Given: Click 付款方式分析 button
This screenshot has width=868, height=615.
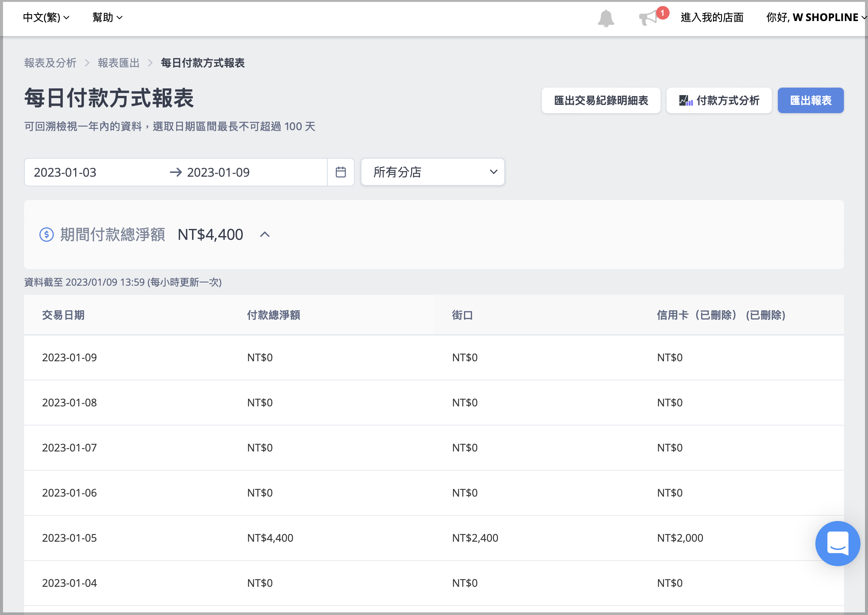Looking at the screenshot, I should pos(719,100).
